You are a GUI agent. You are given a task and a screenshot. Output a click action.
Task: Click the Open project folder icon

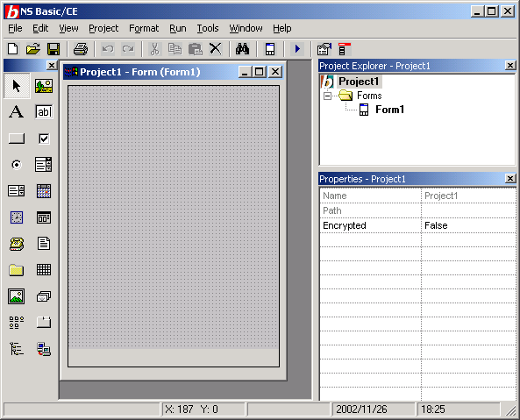[32, 49]
